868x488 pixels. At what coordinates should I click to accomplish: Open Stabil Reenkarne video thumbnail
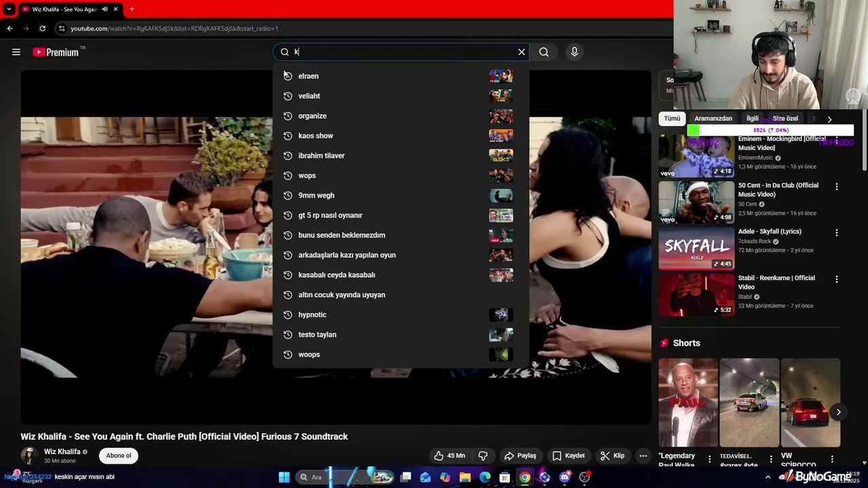pos(696,295)
